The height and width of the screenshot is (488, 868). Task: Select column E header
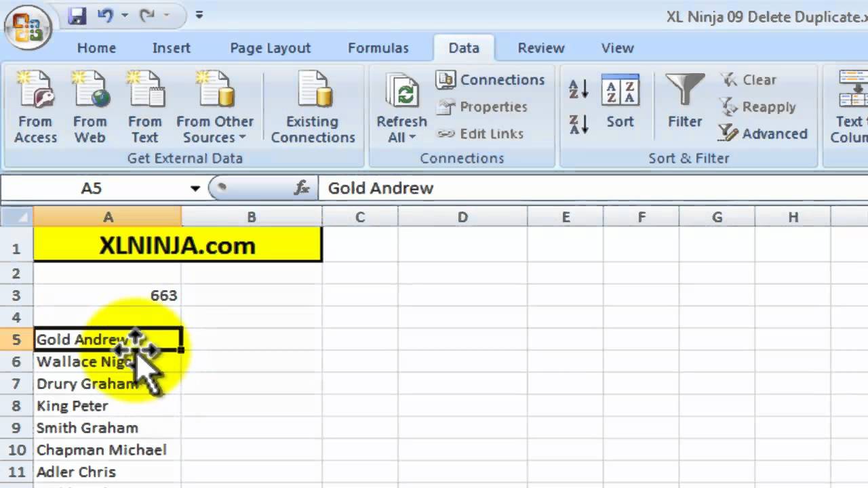click(566, 218)
